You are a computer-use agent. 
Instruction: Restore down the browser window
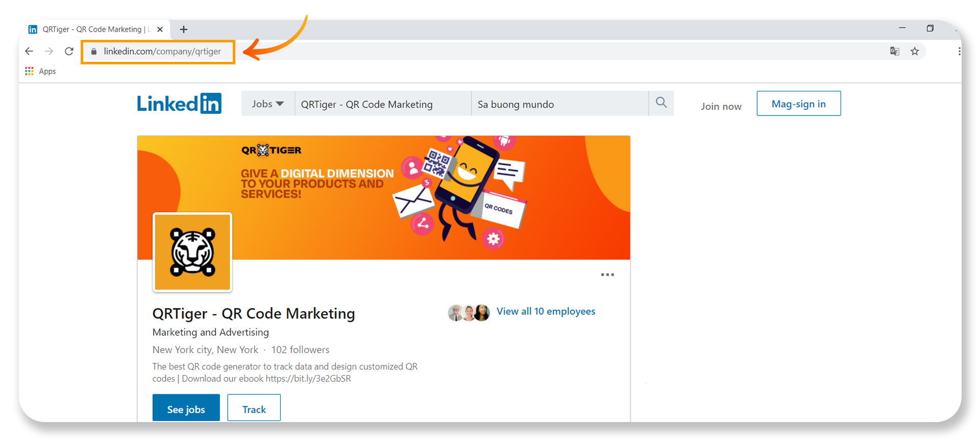[x=930, y=28]
